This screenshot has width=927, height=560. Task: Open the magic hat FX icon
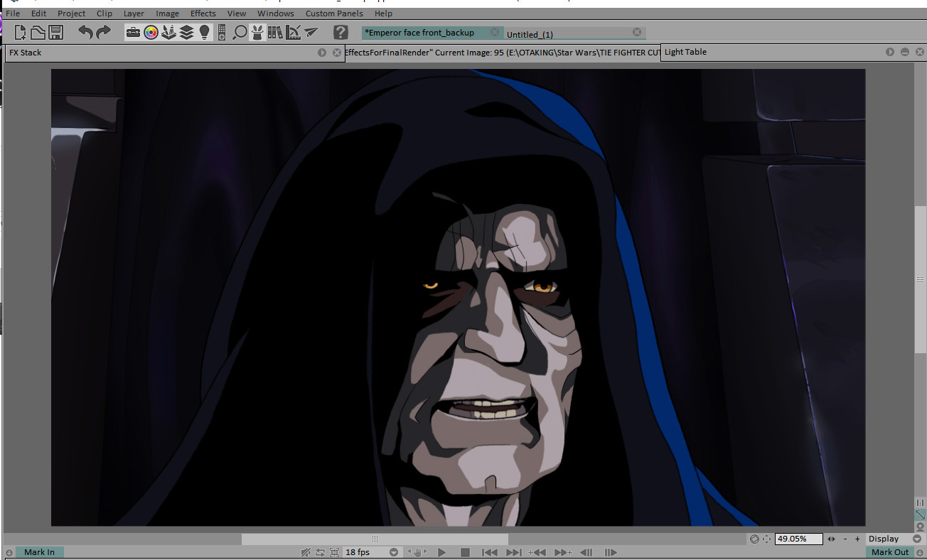(257, 32)
